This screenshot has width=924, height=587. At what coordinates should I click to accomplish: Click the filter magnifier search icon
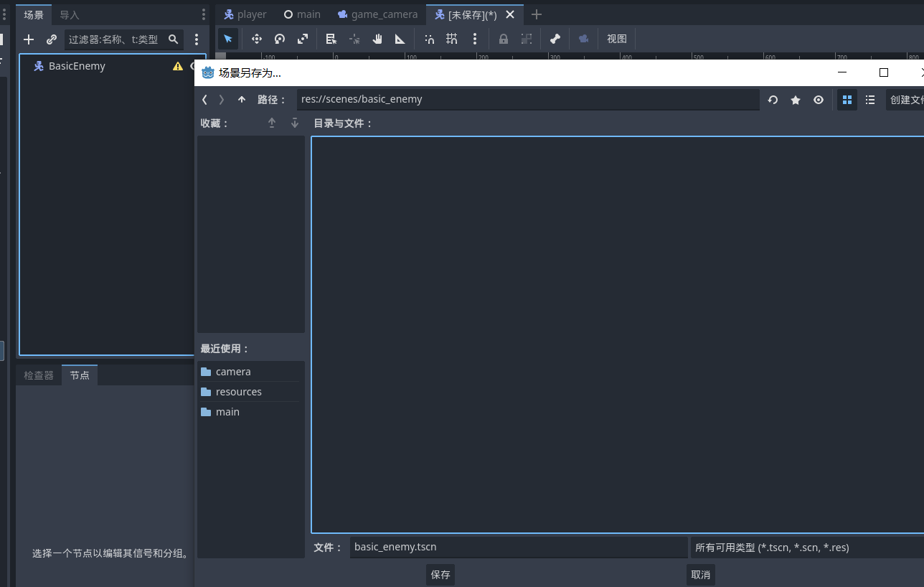pyautogui.click(x=173, y=39)
